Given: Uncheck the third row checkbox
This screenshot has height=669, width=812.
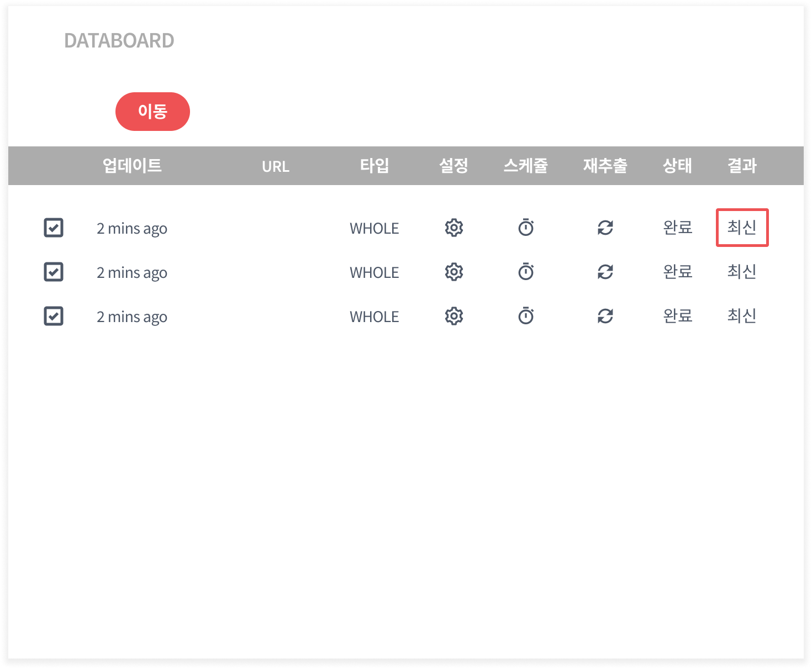Looking at the screenshot, I should click(x=54, y=316).
